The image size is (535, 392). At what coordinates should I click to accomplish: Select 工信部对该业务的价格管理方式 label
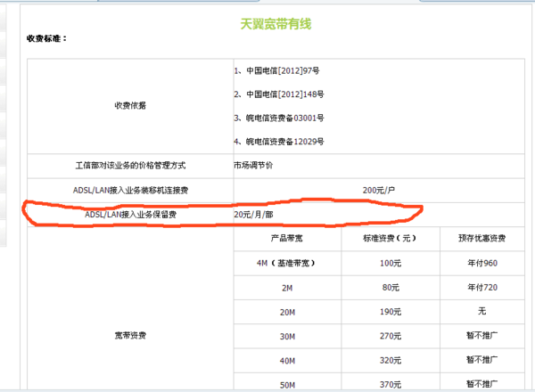[130, 166]
